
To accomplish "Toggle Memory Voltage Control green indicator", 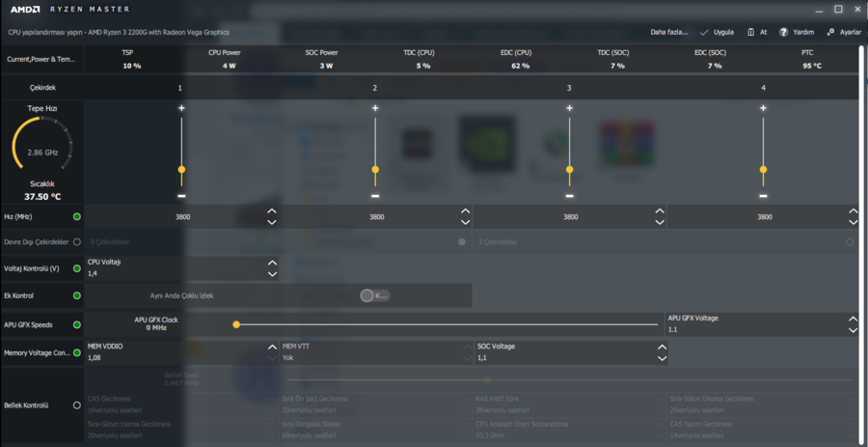I will tap(77, 352).
